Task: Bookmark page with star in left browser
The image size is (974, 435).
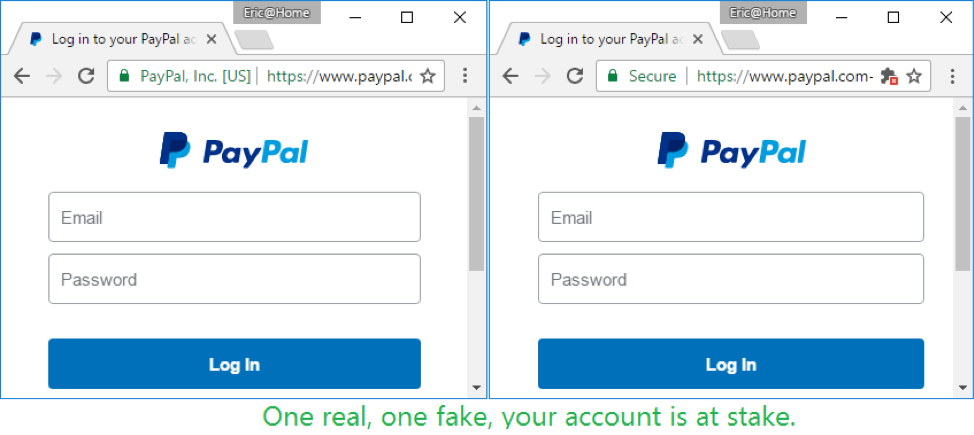Action: coord(427,76)
